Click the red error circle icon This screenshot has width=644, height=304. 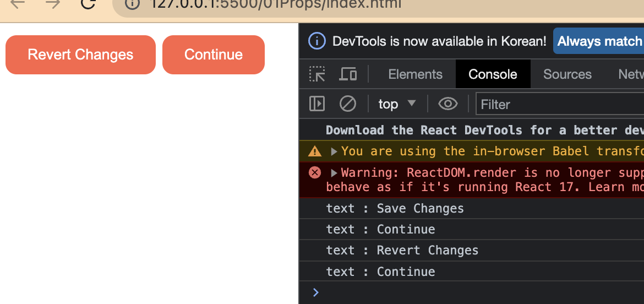315,173
